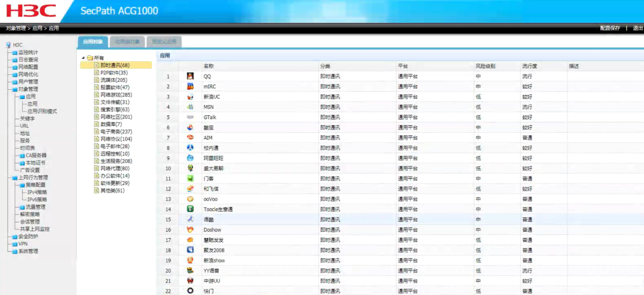Click the AIM app icon
Screen dimensions: 644x295
pos(190,137)
